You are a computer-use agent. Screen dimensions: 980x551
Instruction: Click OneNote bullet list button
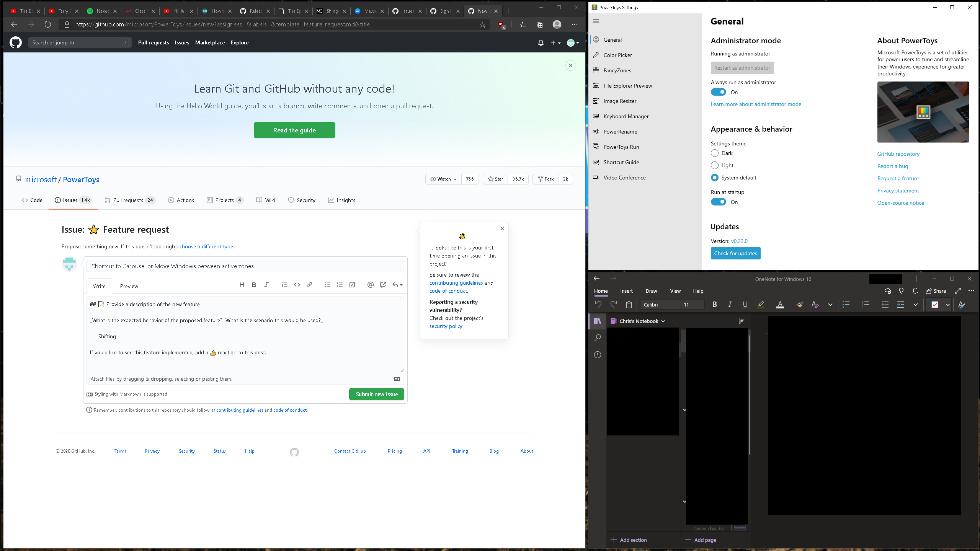[846, 305]
